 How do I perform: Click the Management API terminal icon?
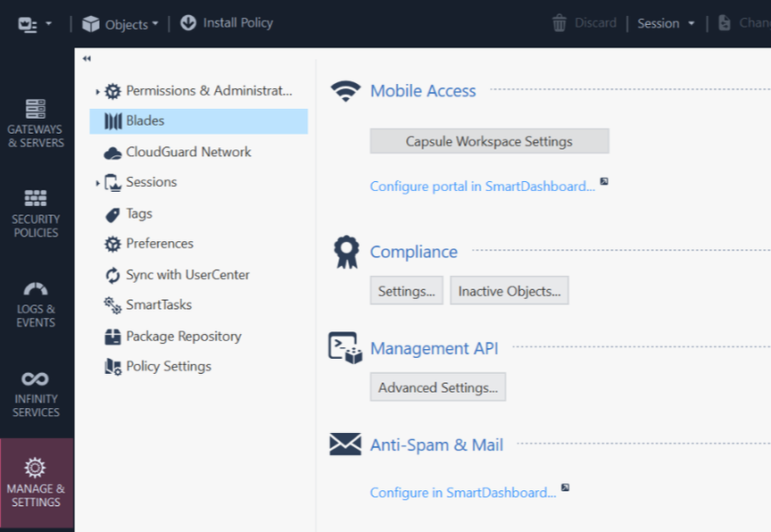pos(345,347)
